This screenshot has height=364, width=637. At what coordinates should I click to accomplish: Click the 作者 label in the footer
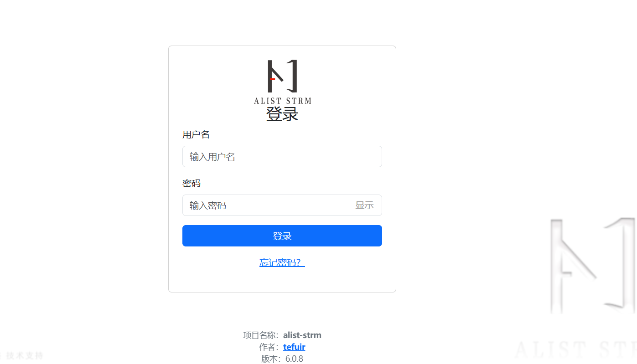tap(268, 347)
